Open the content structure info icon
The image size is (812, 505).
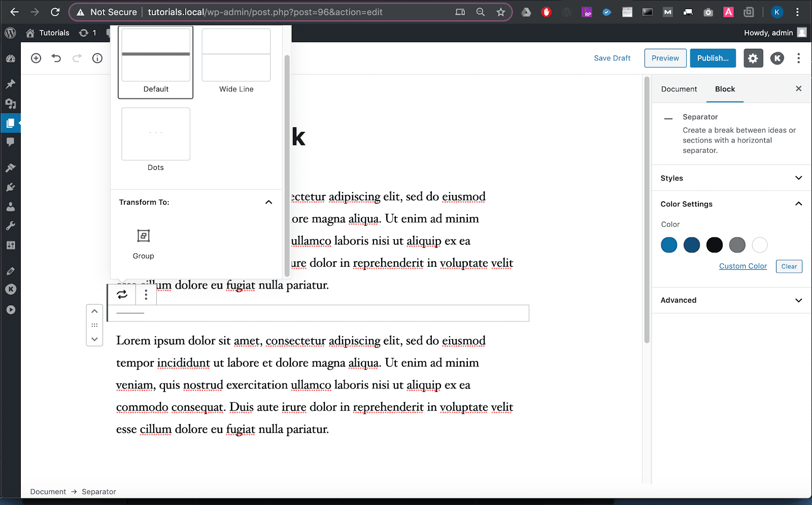(97, 58)
